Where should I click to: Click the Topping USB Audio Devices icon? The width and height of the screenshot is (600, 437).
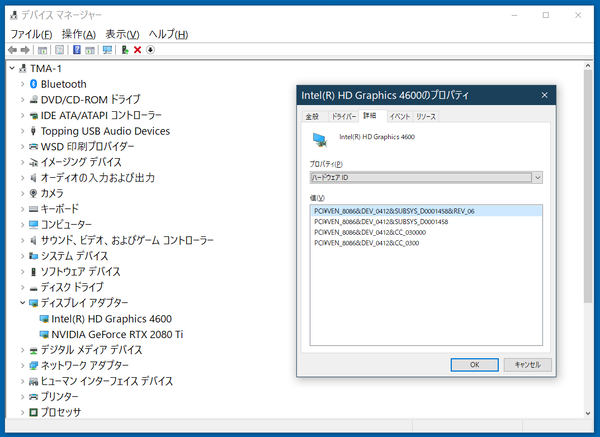pos(33,131)
